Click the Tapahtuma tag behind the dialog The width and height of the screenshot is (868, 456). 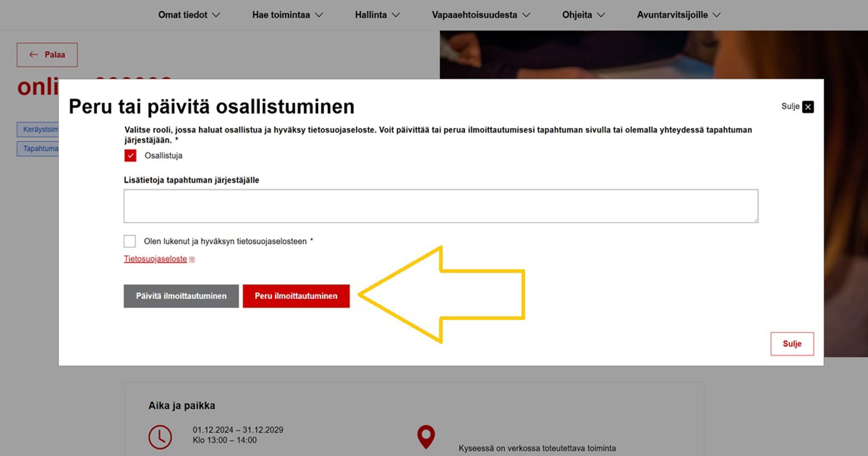click(x=38, y=148)
